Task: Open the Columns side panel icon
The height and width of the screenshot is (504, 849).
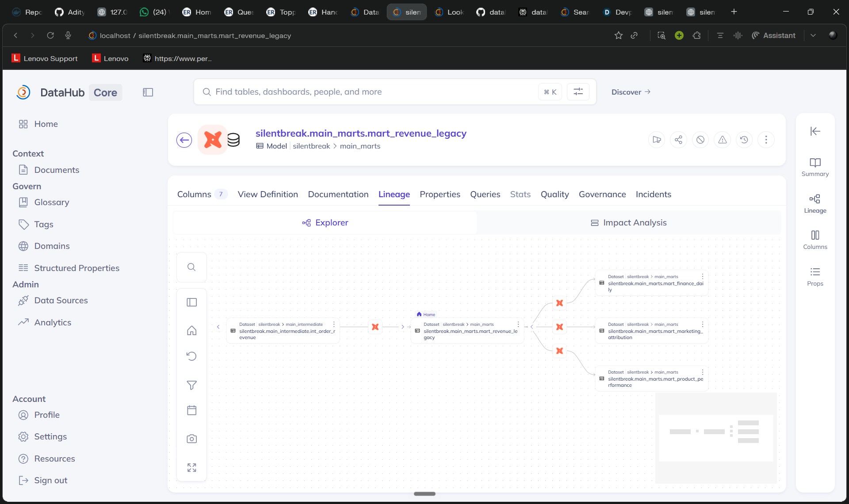Action: click(815, 240)
